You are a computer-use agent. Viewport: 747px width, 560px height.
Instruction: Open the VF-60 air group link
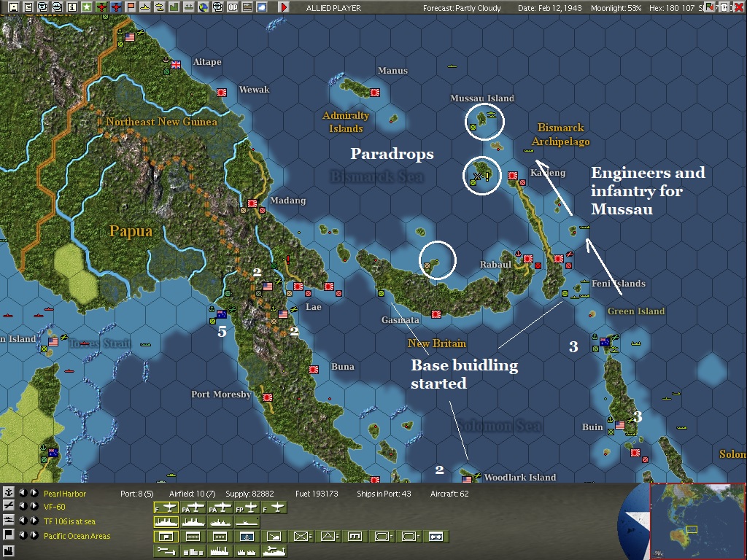[x=54, y=507]
